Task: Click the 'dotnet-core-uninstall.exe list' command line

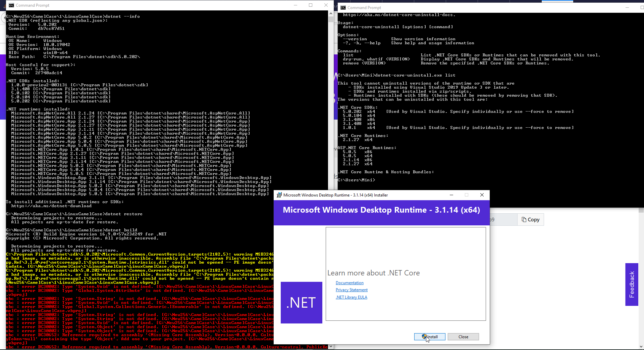Action: coord(396,75)
